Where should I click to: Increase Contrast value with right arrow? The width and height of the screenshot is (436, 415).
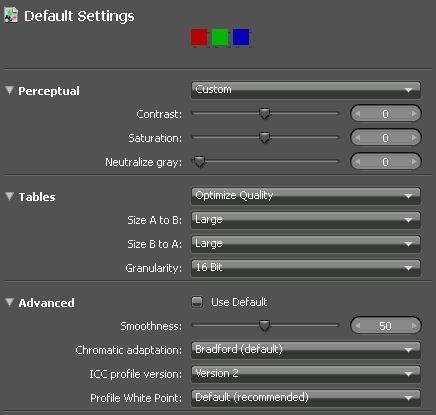tap(414, 114)
